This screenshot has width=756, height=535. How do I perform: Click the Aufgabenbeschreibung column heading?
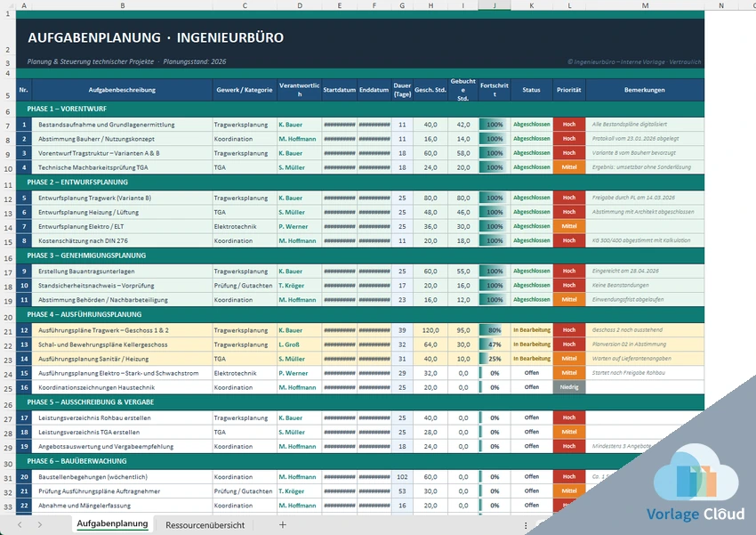point(122,90)
